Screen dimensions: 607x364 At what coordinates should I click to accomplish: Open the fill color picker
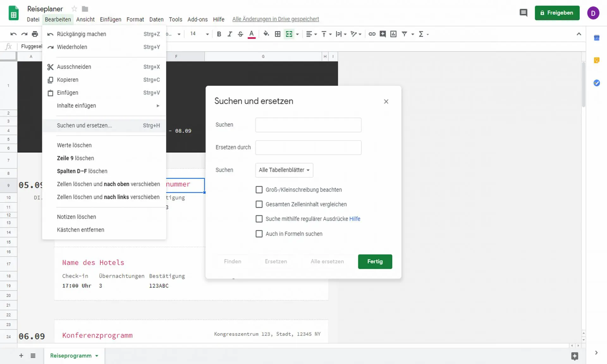coord(266,34)
